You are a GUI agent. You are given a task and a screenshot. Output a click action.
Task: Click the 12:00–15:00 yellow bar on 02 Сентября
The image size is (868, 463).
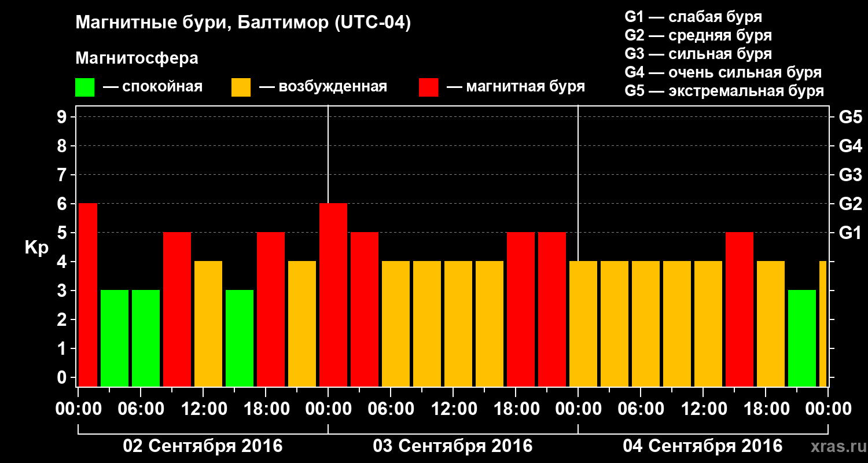[x=208, y=324]
